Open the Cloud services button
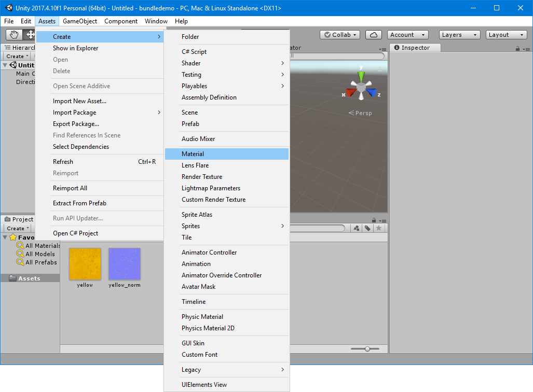This screenshot has height=392, width=533. [374, 35]
